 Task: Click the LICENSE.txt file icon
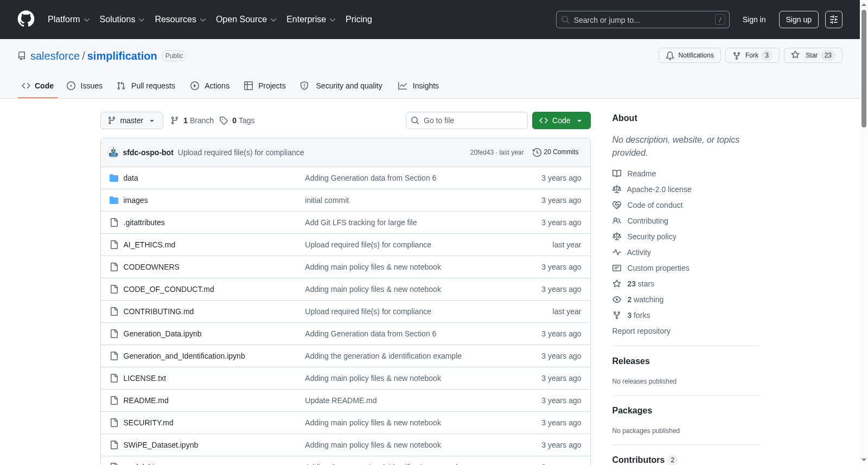114,378
